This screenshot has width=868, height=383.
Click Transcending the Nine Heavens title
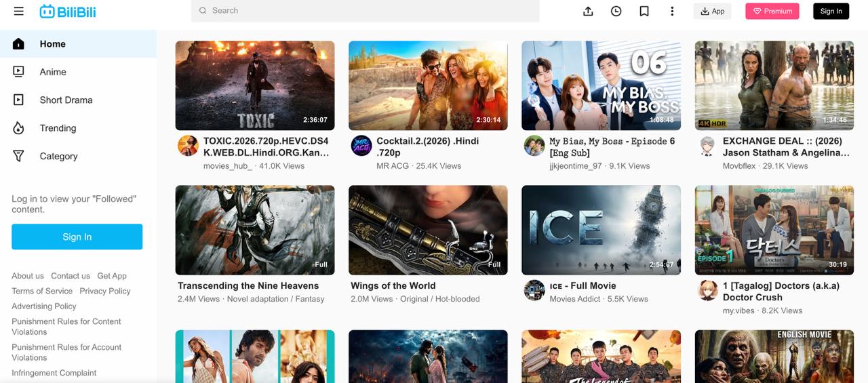point(248,286)
